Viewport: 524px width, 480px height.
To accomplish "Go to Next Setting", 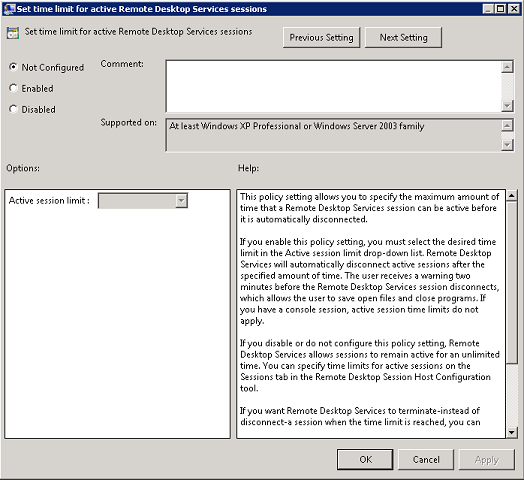I will pyautogui.click(x=403, y=37).
